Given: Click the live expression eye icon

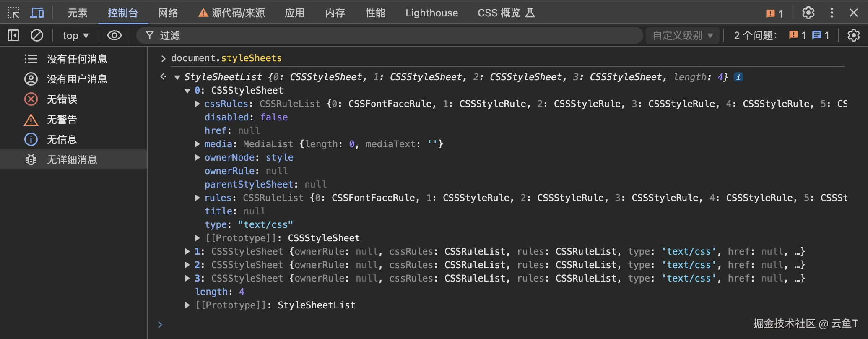Looking at the screenshot, I should tap(114, 35).
